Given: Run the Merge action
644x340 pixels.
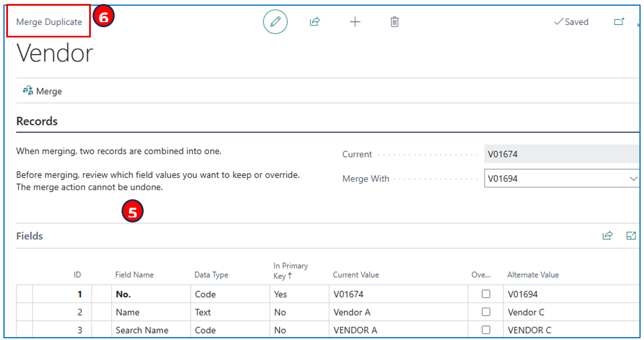Looking at the screenshot, I should point(43,91).
